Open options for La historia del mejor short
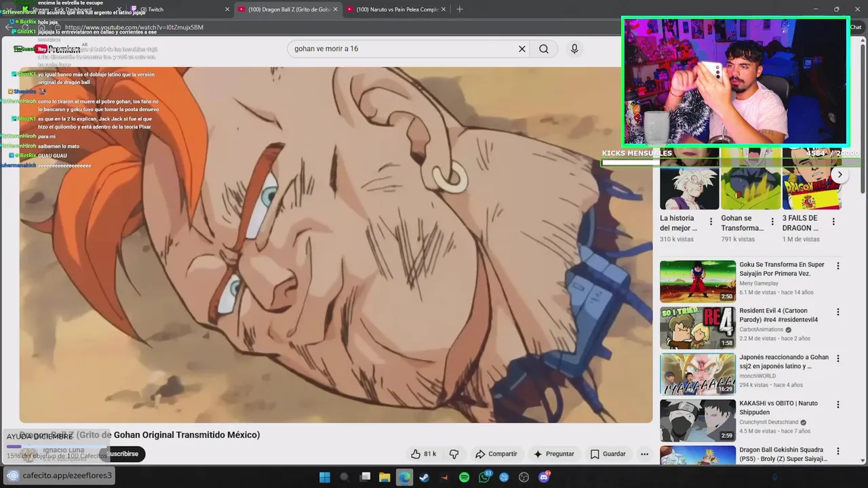This screenshot has height=488, width=868. coord(711,222)
